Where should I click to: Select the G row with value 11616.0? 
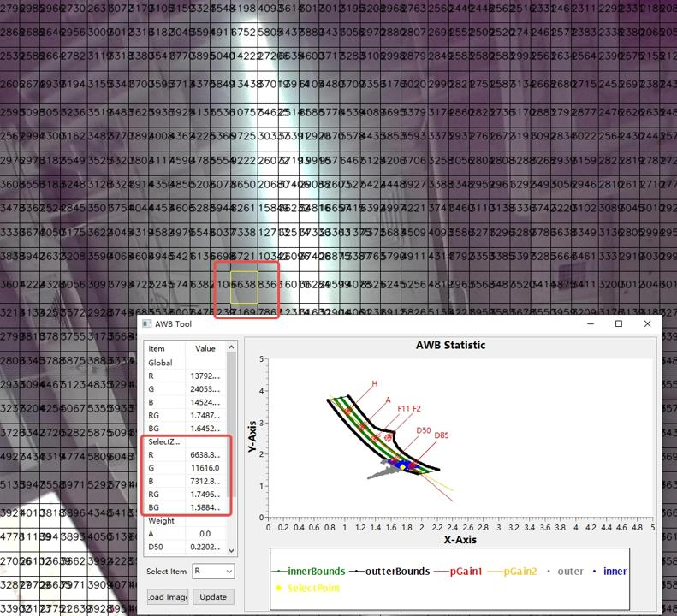click(x=185, y=468)
